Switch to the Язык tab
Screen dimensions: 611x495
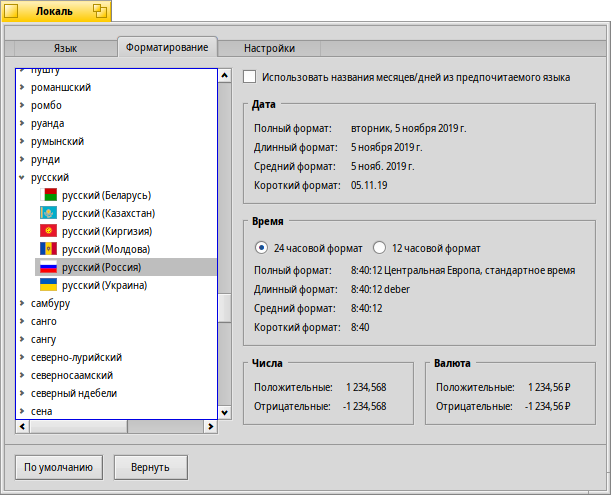(65, 48)
